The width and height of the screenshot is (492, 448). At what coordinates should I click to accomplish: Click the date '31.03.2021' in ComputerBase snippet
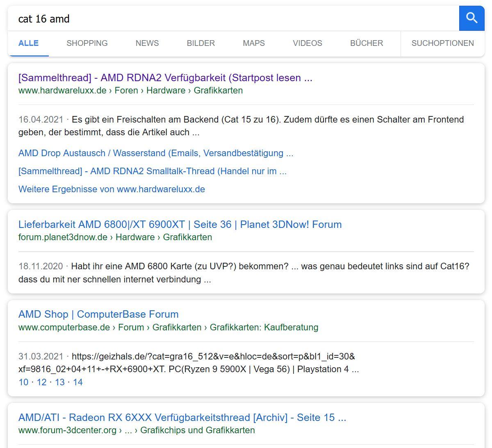point(41,357)
